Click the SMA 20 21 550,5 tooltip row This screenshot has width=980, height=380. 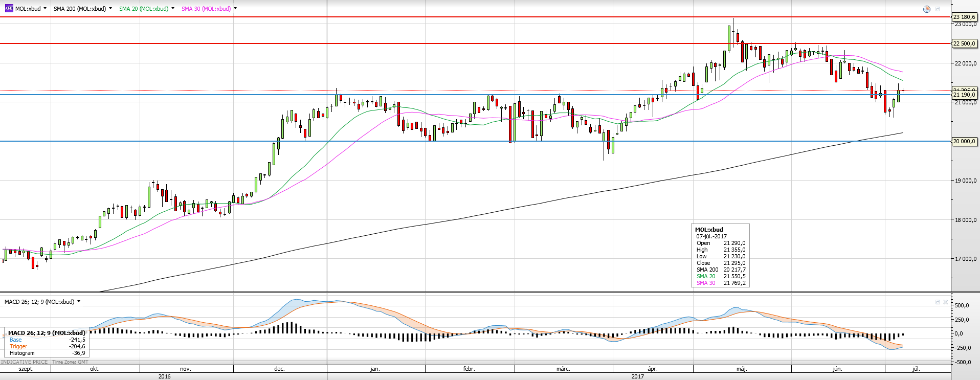tap(721, 276)
